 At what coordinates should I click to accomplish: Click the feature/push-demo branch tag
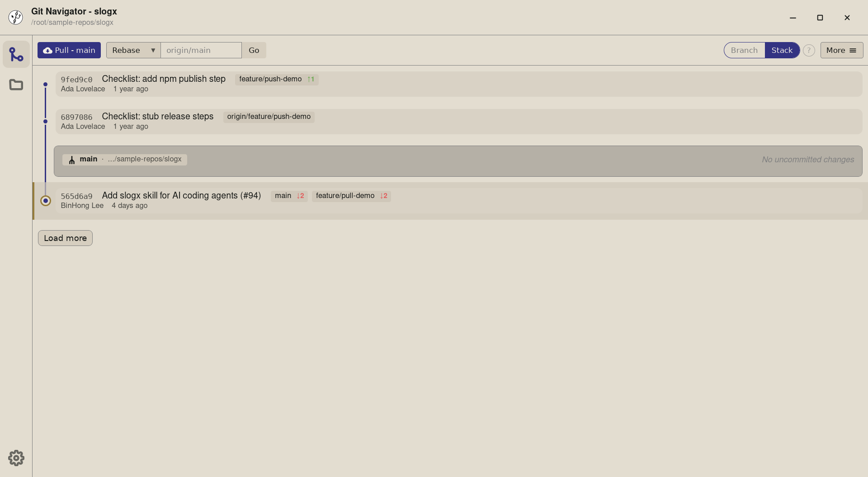click(277, 79)
